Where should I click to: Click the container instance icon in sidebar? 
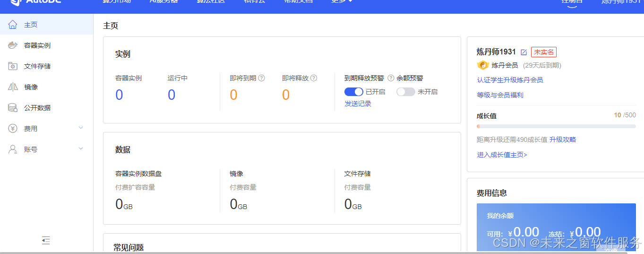[13, 45]
